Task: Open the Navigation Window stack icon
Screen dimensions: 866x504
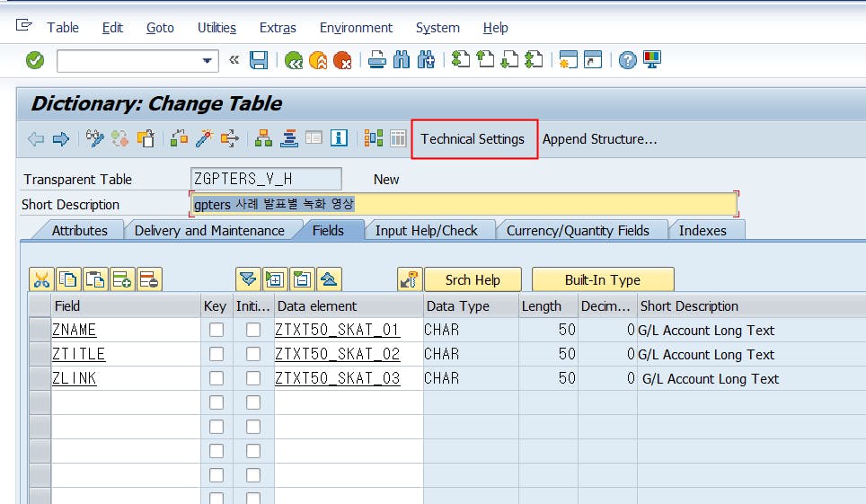Action: point(289,138)
